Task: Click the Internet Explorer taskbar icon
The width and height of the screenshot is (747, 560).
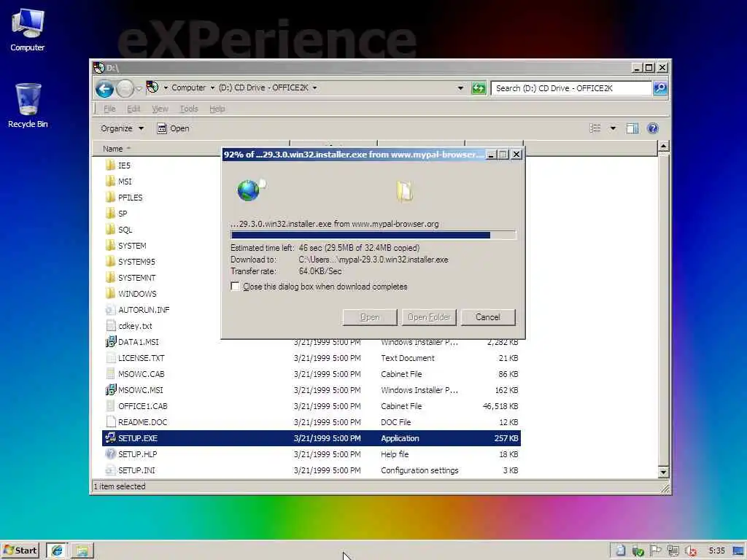Action: pos(57,551)
